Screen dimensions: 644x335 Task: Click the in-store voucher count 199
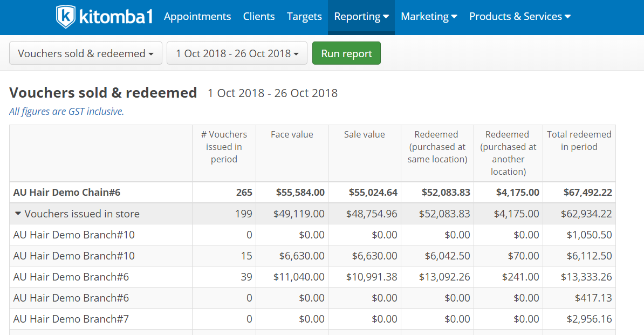[x=244, y=214]
